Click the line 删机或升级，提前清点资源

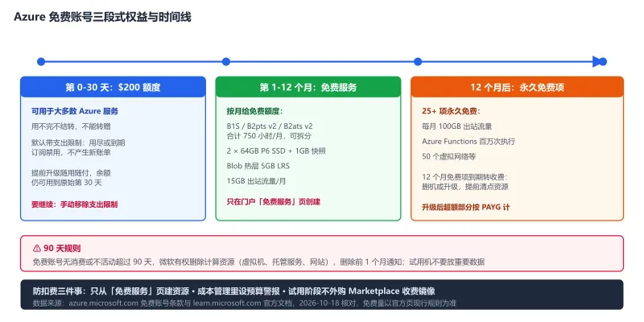click(x=465, y=187)
